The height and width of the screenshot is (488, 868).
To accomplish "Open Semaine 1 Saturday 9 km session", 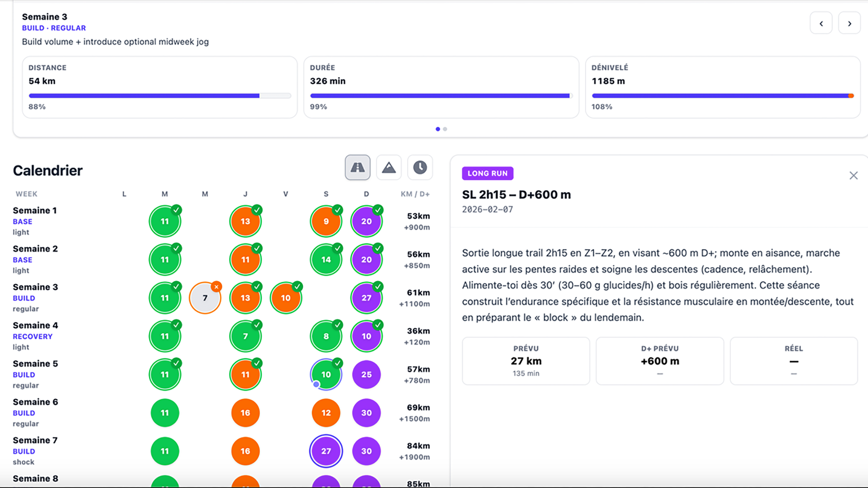I will (326, 221).
